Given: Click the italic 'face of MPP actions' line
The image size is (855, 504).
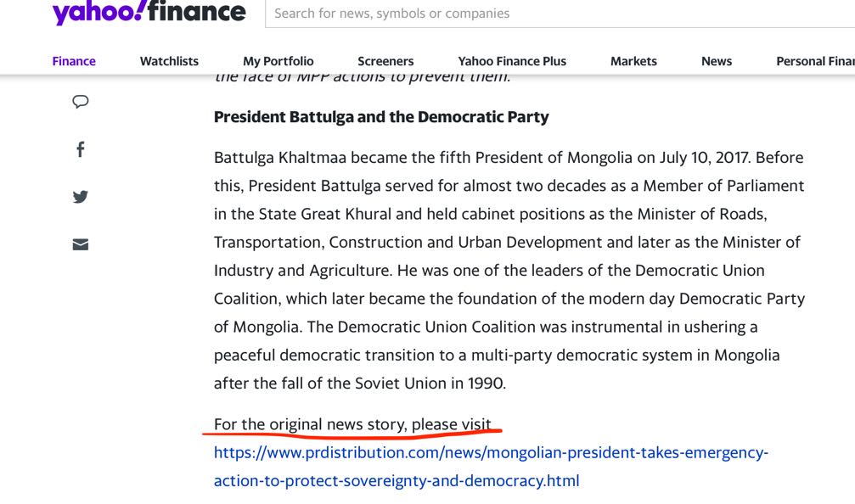Looking at the screenshot, I should (x=363, y=77).
